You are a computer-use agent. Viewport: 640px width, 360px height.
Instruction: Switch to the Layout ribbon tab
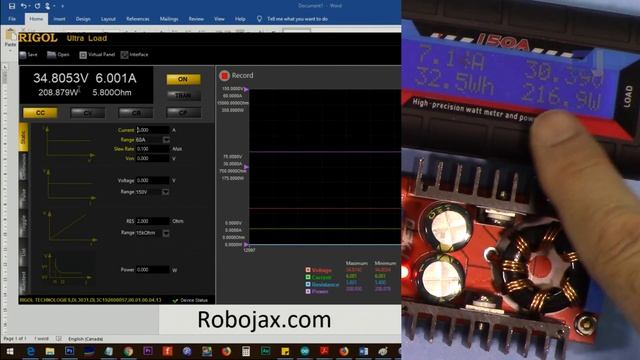(x=108, y=19)
